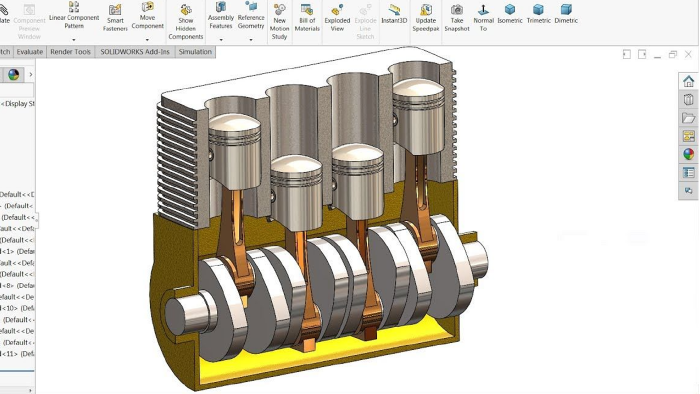Collapse feature tree panel side handle
The width and height of the screenshot is (700, 394).
(37, 220)
